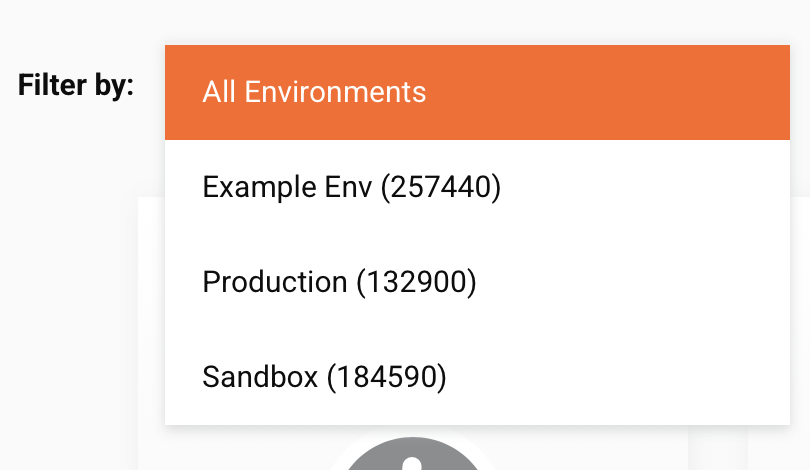This screenshot has height=470, width=810.
Task: Click the gray circular icon below the dropdown
Action: [x=412, y=456]
